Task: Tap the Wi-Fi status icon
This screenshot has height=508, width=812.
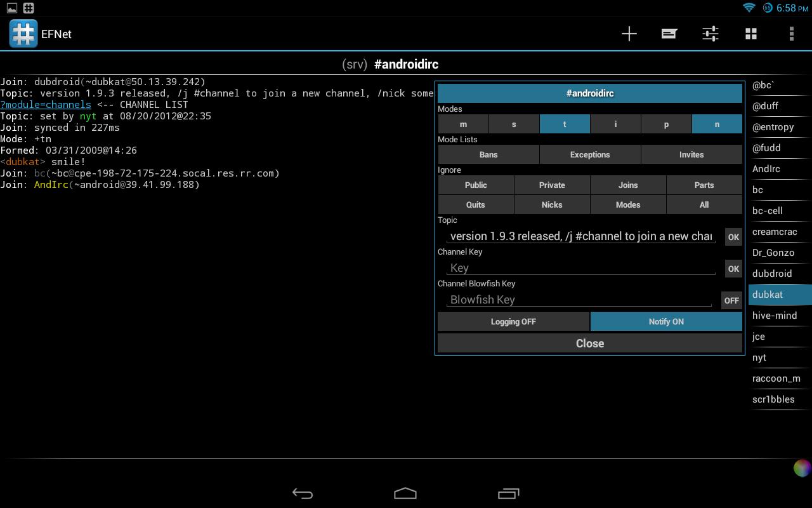Action: coord(749,8)
